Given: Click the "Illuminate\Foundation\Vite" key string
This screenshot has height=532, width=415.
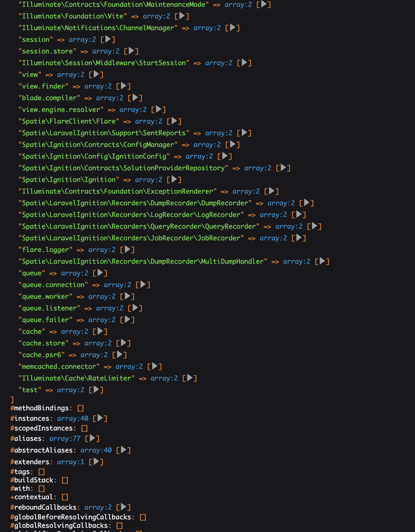Looking at the screenshot, I should click(x=73, y=16).
